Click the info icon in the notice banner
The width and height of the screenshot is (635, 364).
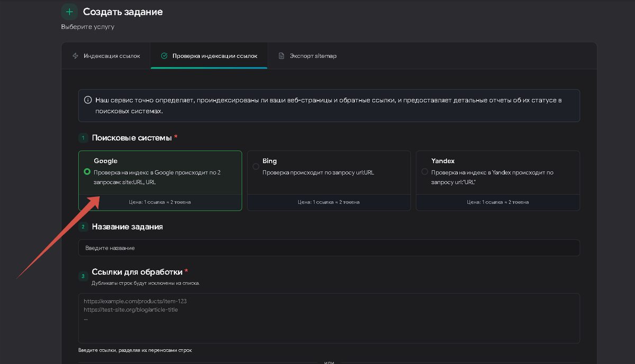point(88,100)
